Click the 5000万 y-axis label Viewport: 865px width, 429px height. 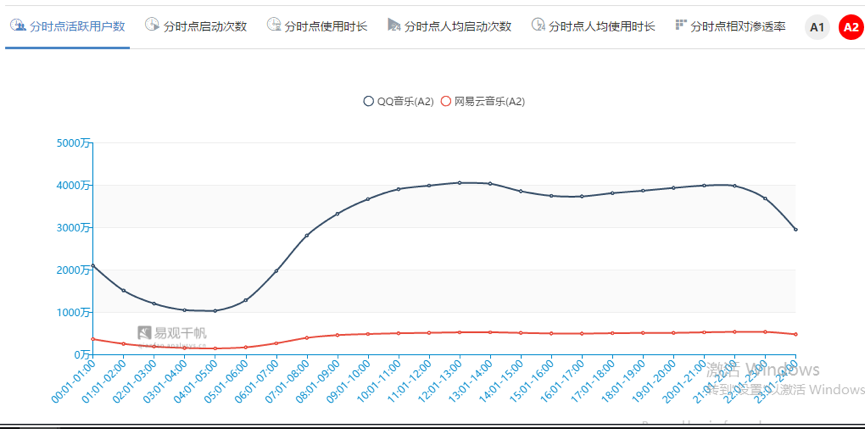click(x=73, y=143)
